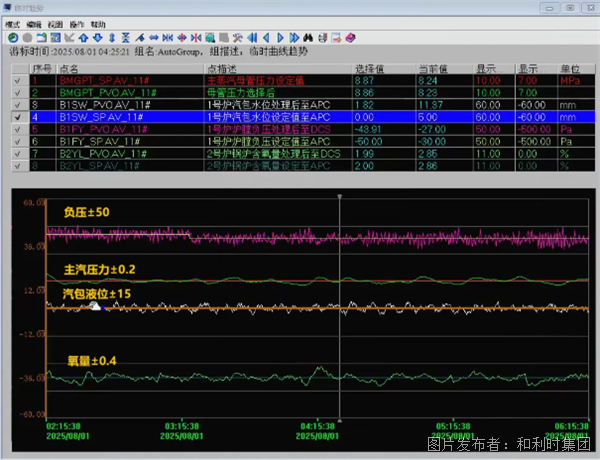
Task: Toggle checkbox for row 6 B1FY_SP.AV_11#
Action: click(x=17, y=141)
